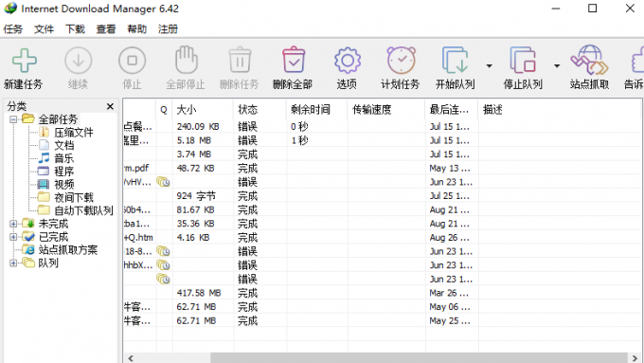Select the row with size 5.18 MB
Screen dimensions: 644x363
[x=382, y=140]
